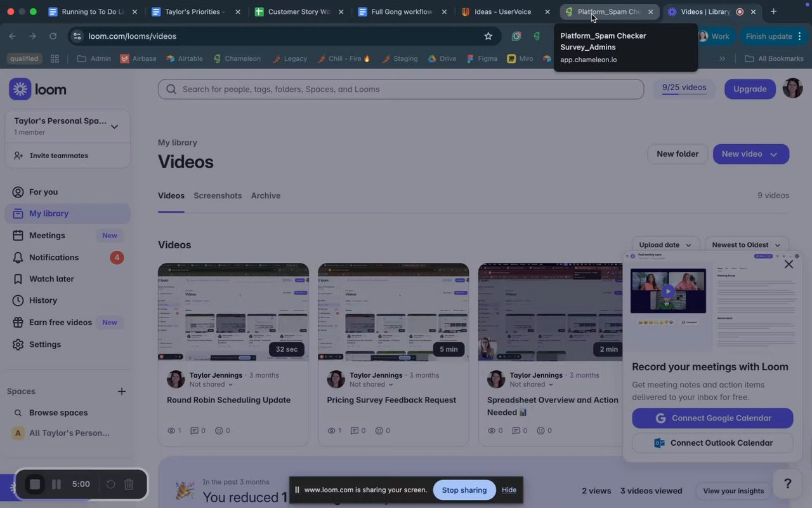The image size is (812, 508).
Task: Click Stop sharing button
Action: (464, 490)
